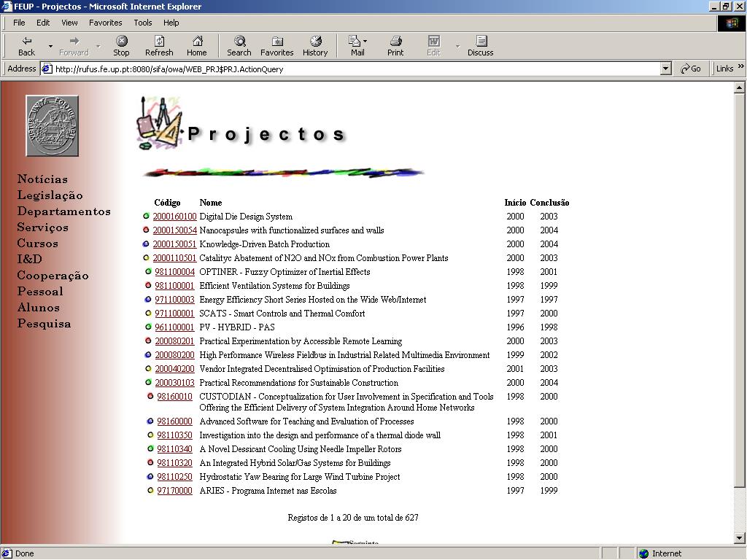Open the Serviços sidebar link
The image size is (747, 560).
43,227
